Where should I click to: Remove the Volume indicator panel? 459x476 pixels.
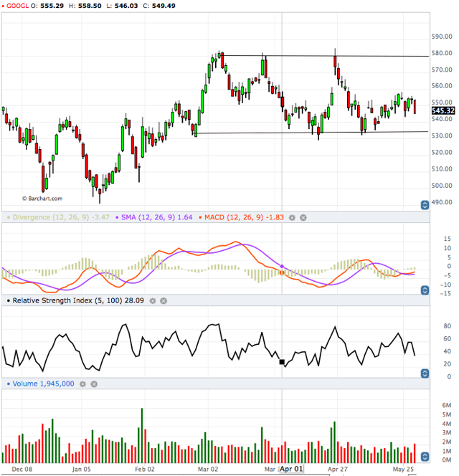[x=94, y=384]
